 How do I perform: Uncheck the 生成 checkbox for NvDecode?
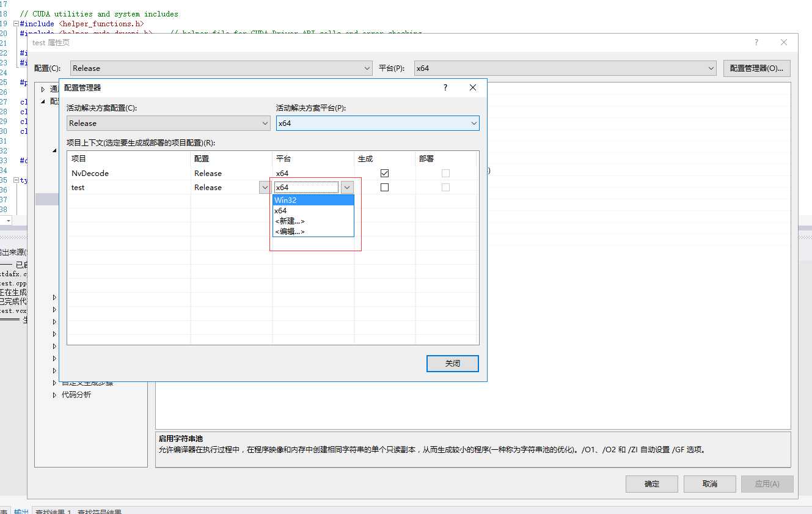point(384,173)
